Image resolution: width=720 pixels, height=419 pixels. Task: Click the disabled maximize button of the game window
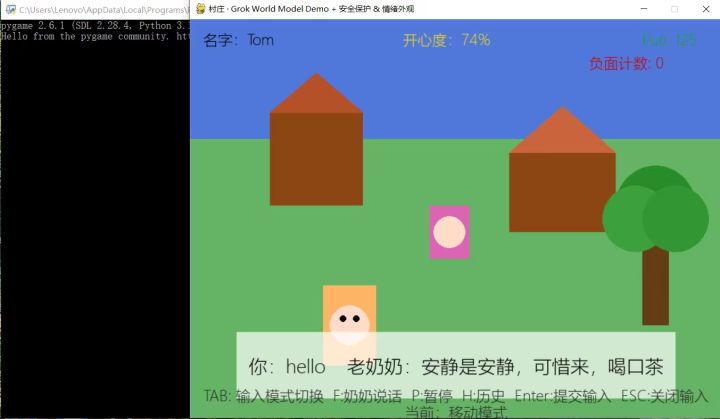click(x=674, y=9)
